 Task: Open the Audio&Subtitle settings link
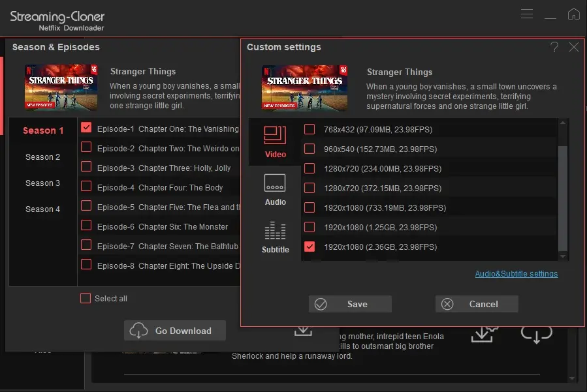516,274
